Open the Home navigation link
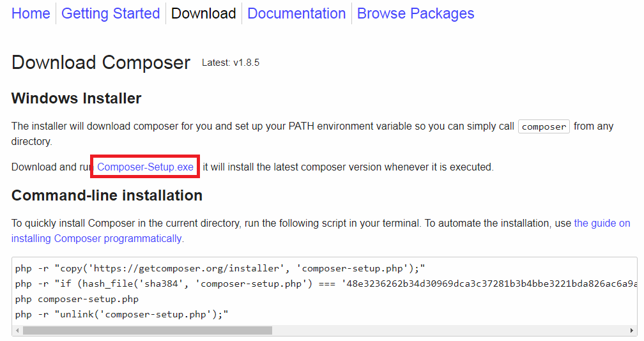Screen dimensions: 644x341 point(31,13)
